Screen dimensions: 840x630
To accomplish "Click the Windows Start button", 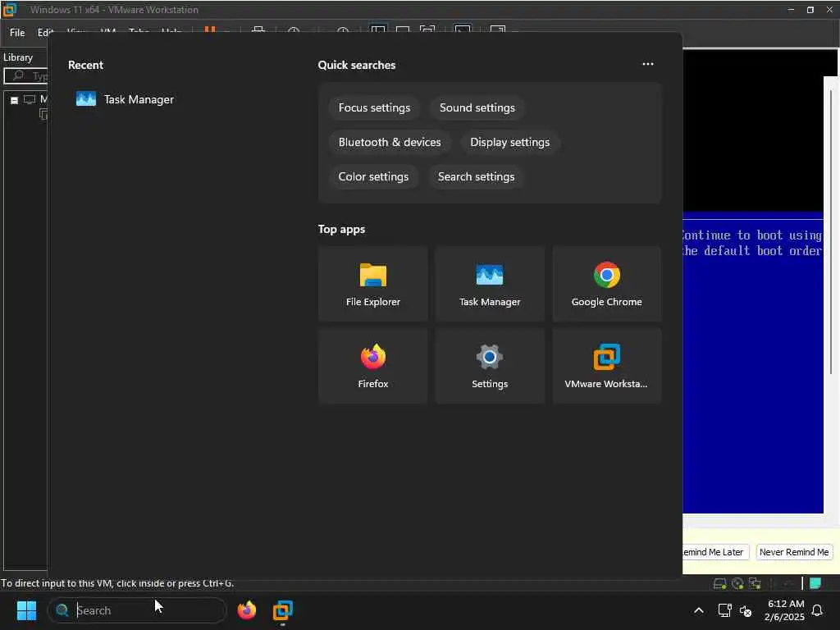I will 26,610.
